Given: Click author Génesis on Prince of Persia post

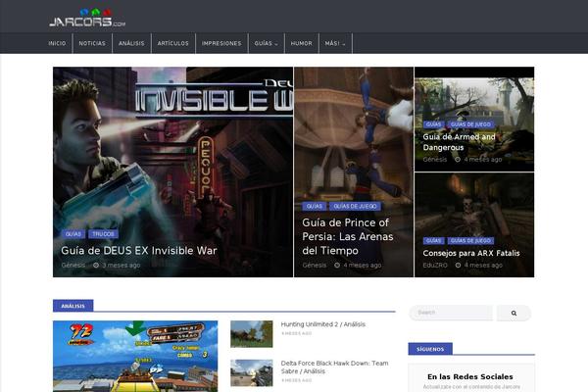Looking at the screenshot, I should tap(315, 266).
